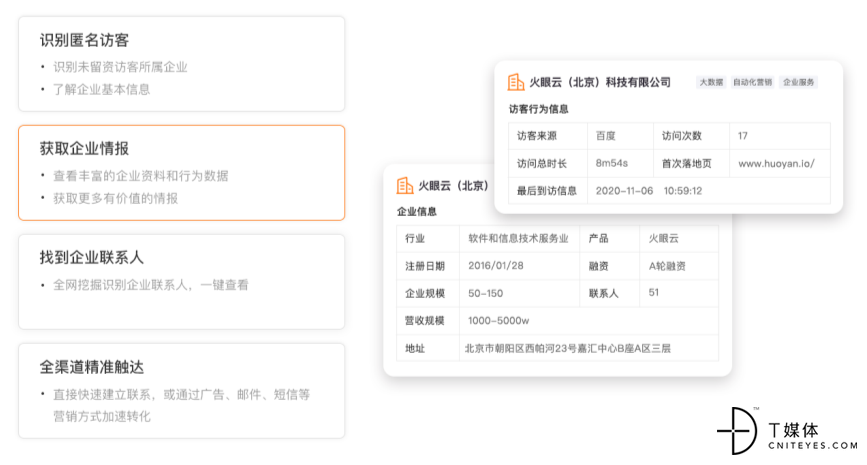Screen dimensions: 867x465
Task: Click the 访问次数 label cell
Action: [692, 136]
